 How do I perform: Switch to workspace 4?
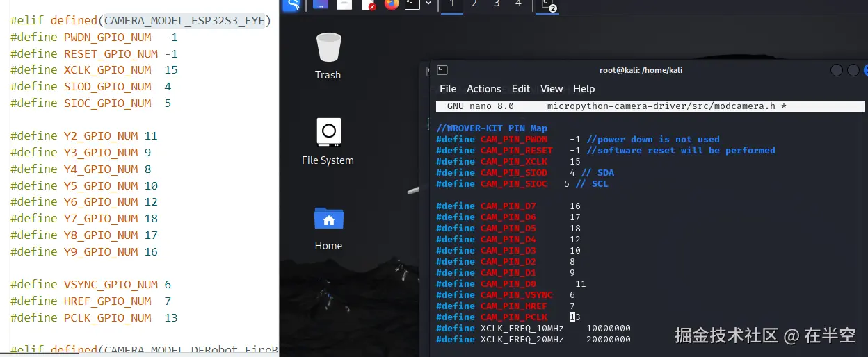[518, 4]
